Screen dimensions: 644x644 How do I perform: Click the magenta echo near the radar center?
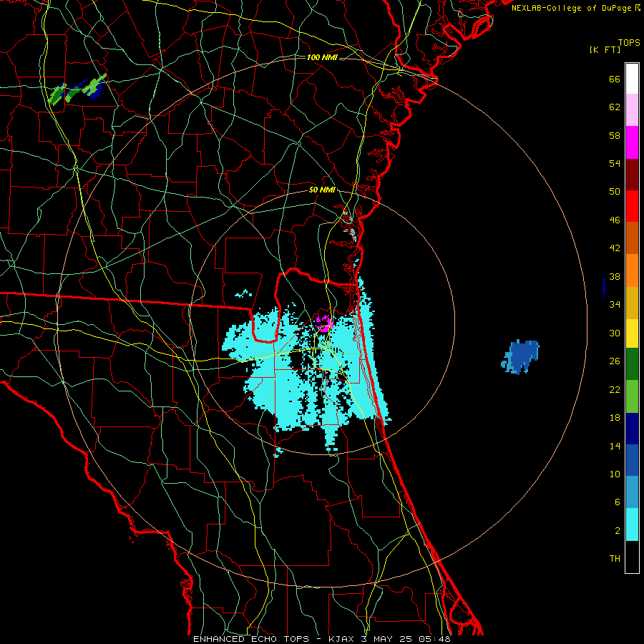323,323
